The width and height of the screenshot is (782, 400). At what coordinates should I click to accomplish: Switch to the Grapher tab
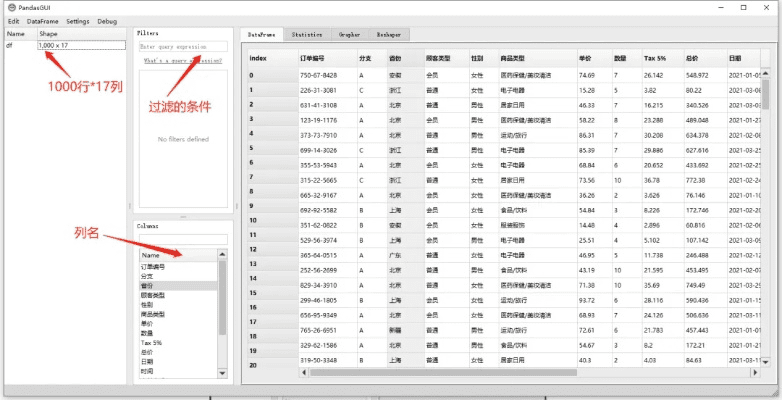click(x=350, y=34)
